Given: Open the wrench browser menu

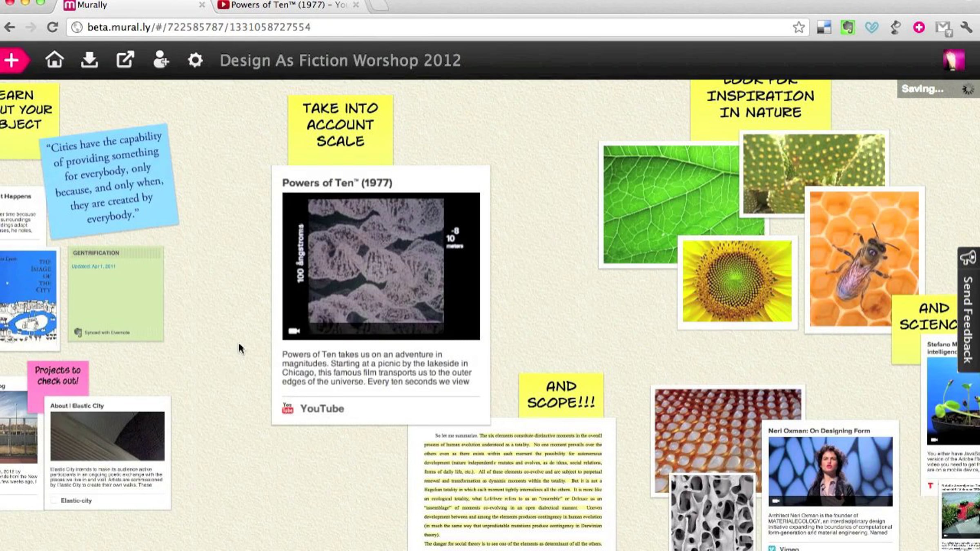Looking at the screenshot, I should pyautogui.click(x=966, y=27).
